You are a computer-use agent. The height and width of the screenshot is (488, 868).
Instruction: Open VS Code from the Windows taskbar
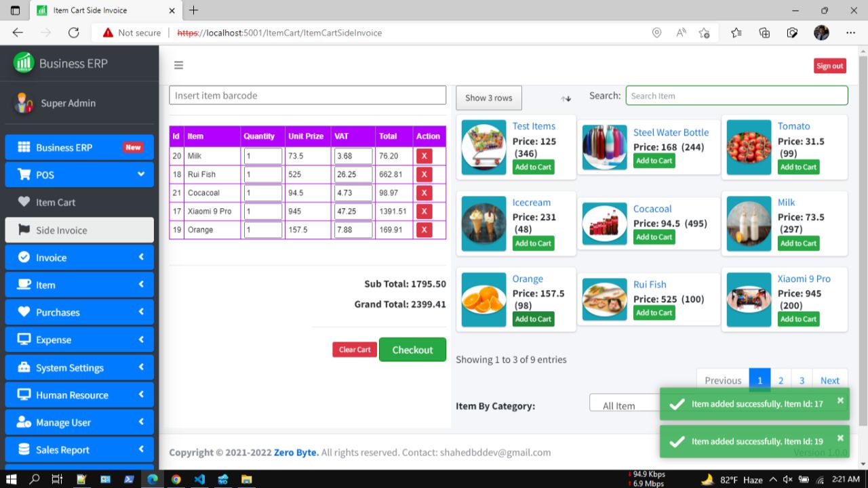pyautogui.click(x=199, y=479)
